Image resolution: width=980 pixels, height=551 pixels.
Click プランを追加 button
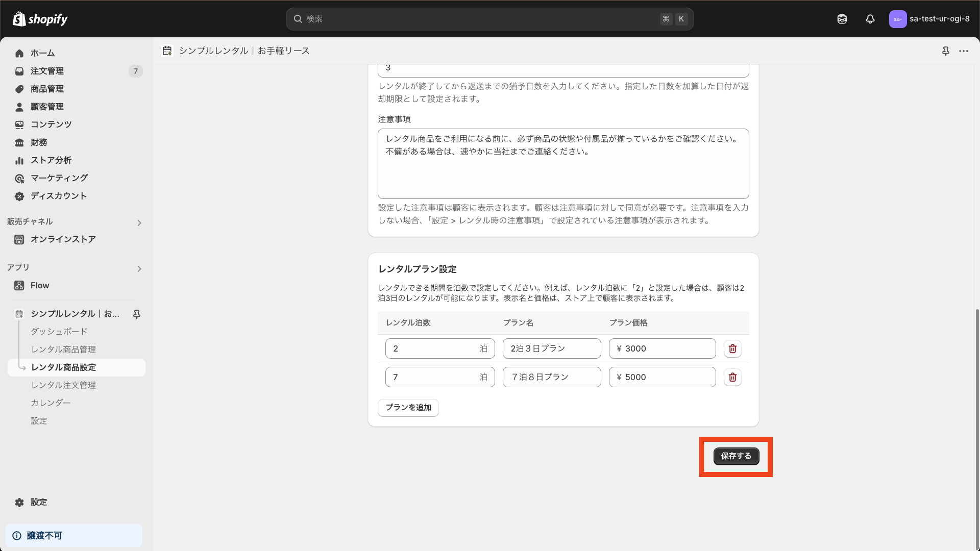click(408, 408)
